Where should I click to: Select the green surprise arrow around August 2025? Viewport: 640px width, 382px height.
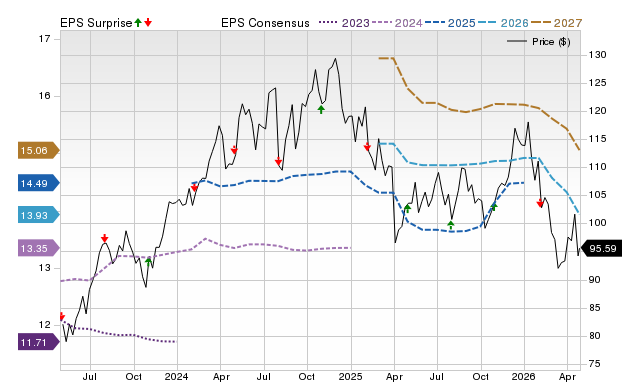[451, 225]
